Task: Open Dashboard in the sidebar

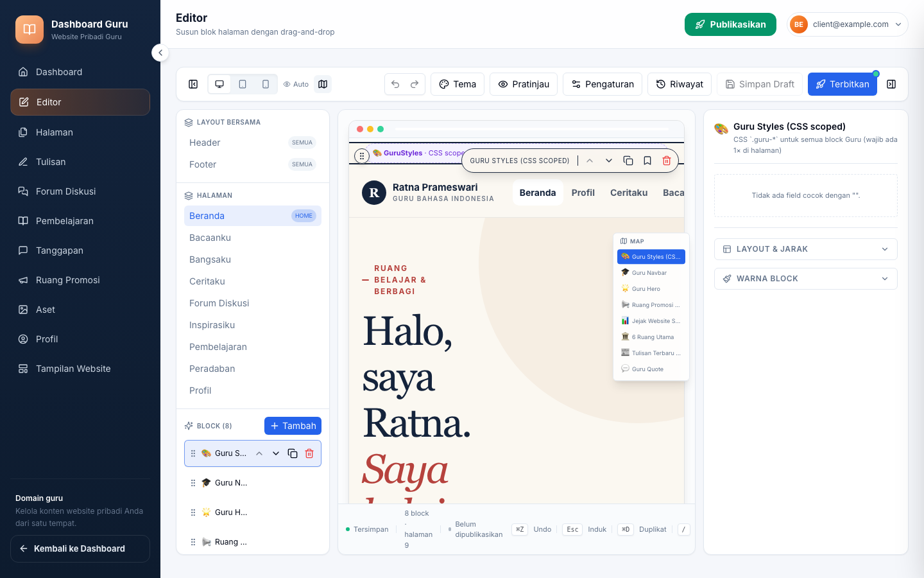Action: point(80,72)
